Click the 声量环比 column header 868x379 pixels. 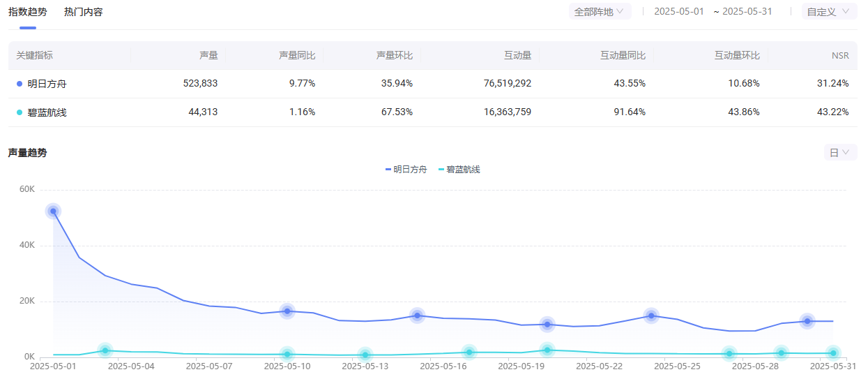tap(394, 56)
